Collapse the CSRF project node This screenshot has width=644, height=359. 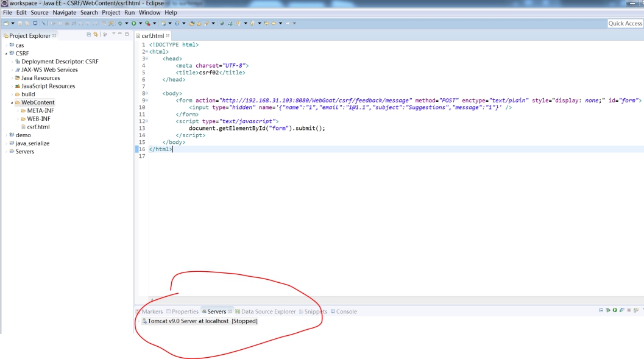click(x=6, y=54)
